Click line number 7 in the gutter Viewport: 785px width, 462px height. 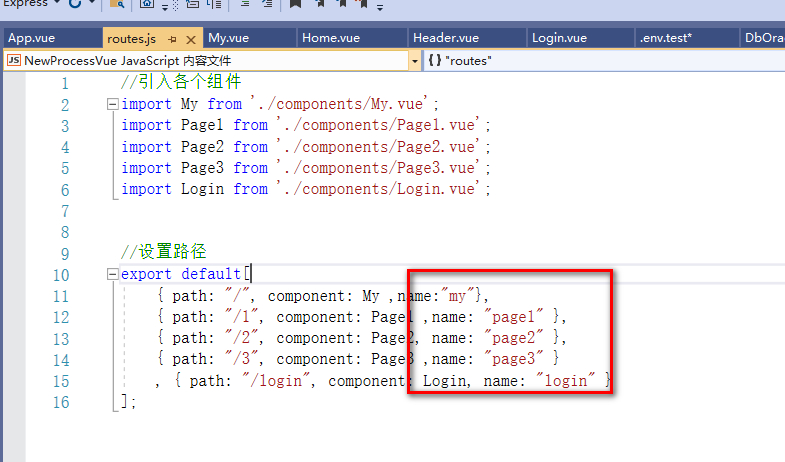click(65, 211)
